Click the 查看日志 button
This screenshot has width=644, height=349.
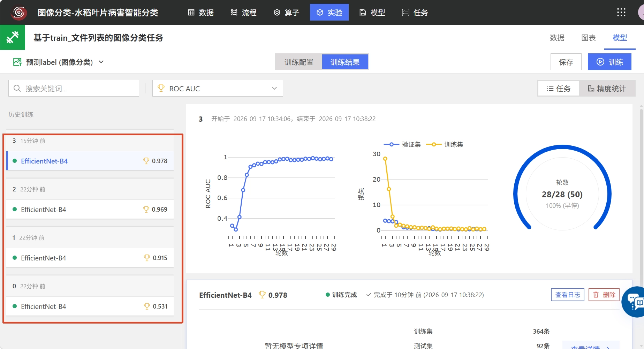point(568,295)
